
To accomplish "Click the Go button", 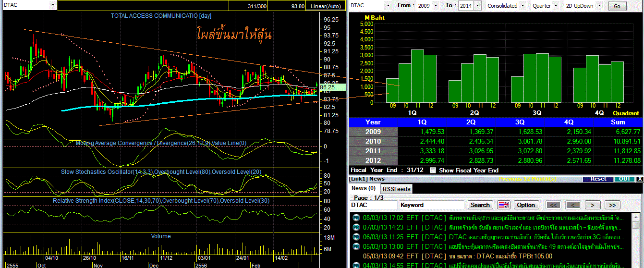I will 617,6.
